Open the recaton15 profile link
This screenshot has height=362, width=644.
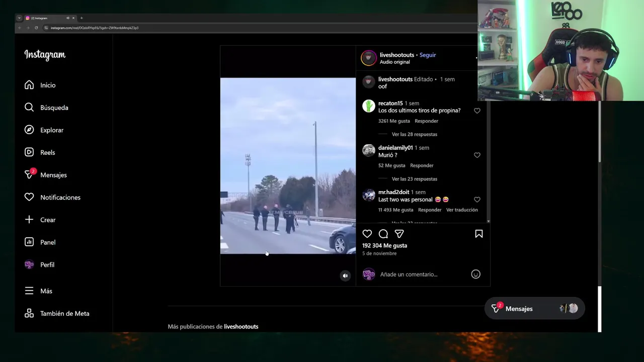click(390, 104)
